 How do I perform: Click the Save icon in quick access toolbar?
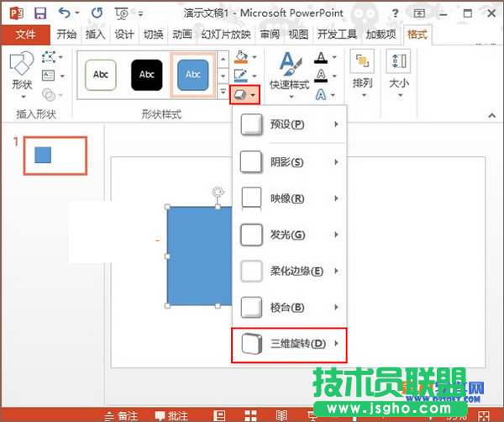point(40,13)
